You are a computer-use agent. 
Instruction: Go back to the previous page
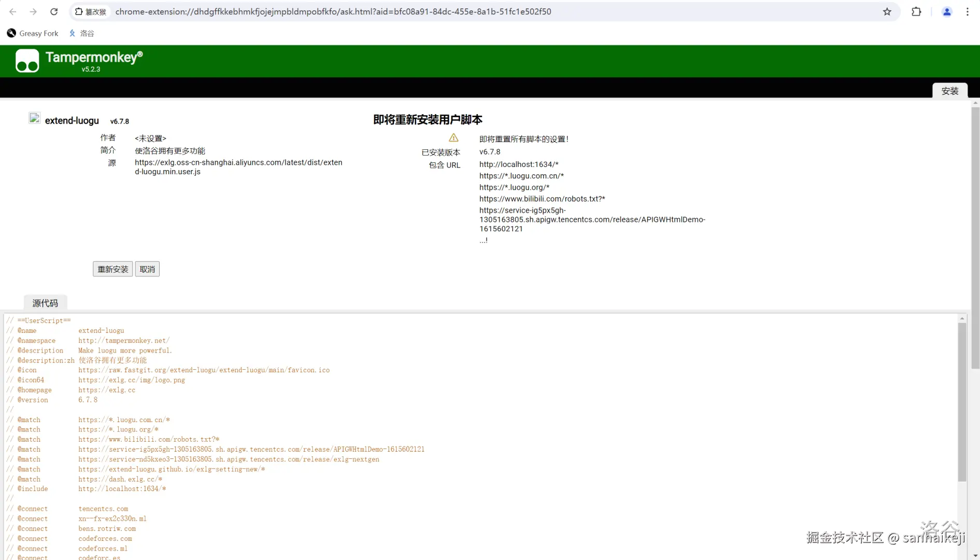[x=13, y=11]
